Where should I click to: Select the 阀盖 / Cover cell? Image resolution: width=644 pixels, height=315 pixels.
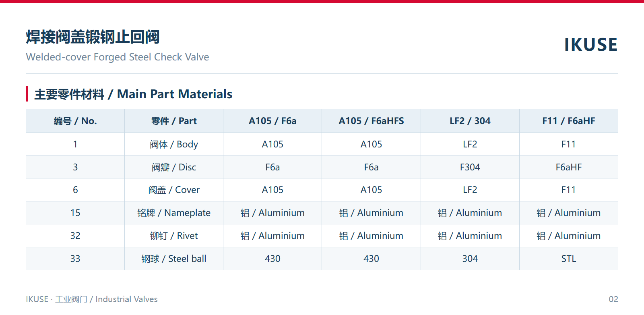tap(174, 190)
